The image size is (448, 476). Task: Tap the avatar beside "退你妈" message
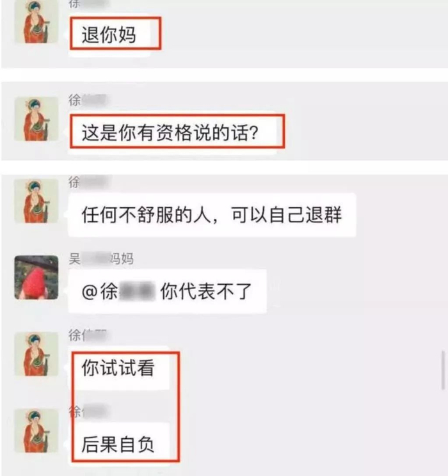36,22
